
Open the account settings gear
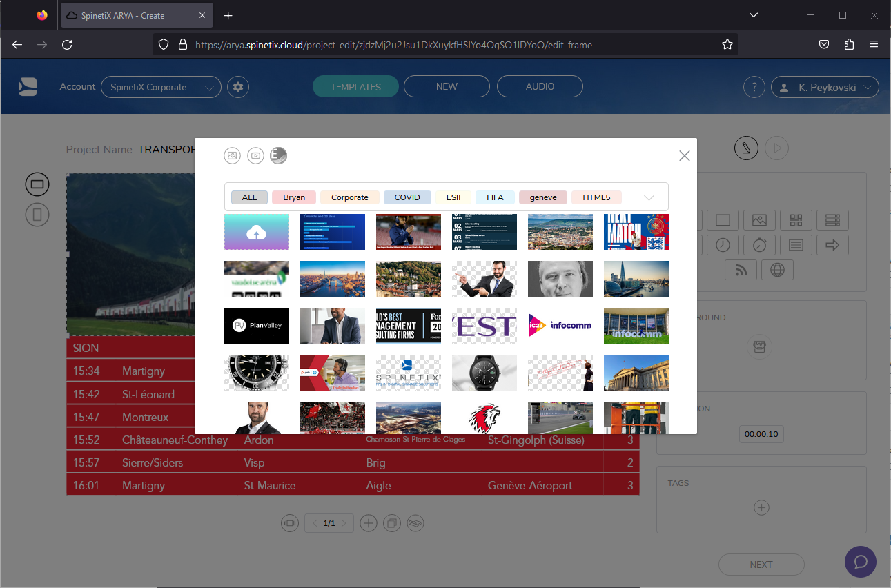[237, 87]
